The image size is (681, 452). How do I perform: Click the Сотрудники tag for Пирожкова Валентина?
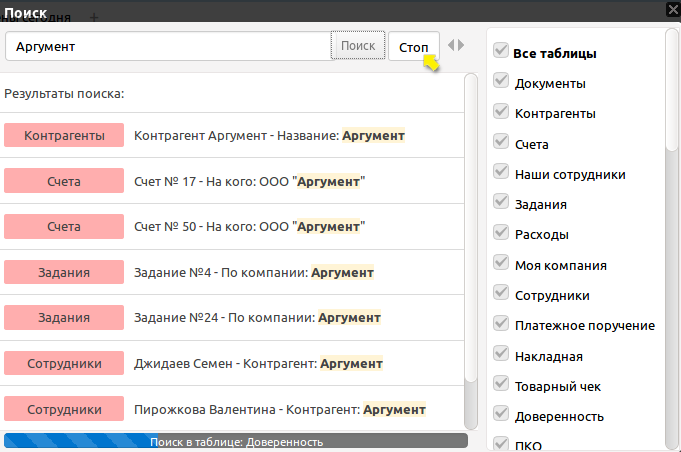point(64,409)
